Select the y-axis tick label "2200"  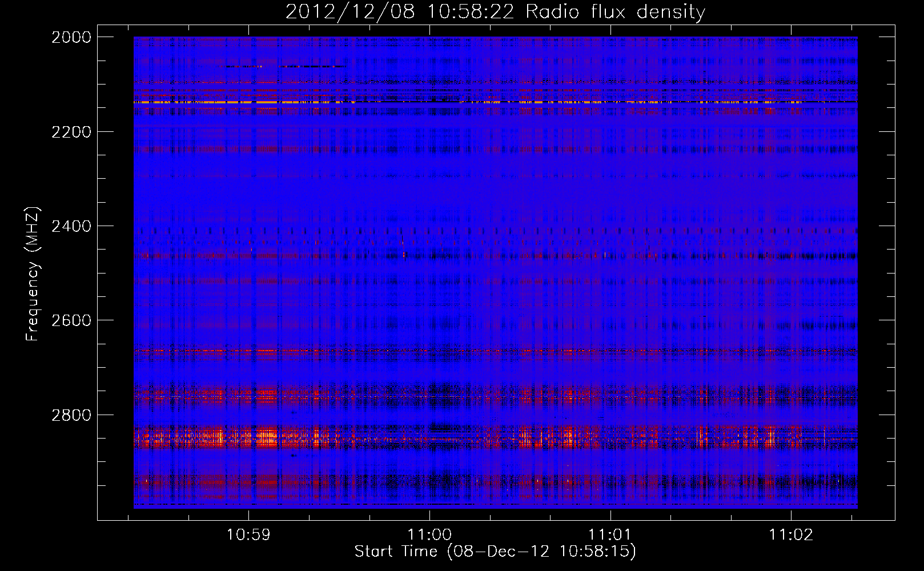coord(71,132)
